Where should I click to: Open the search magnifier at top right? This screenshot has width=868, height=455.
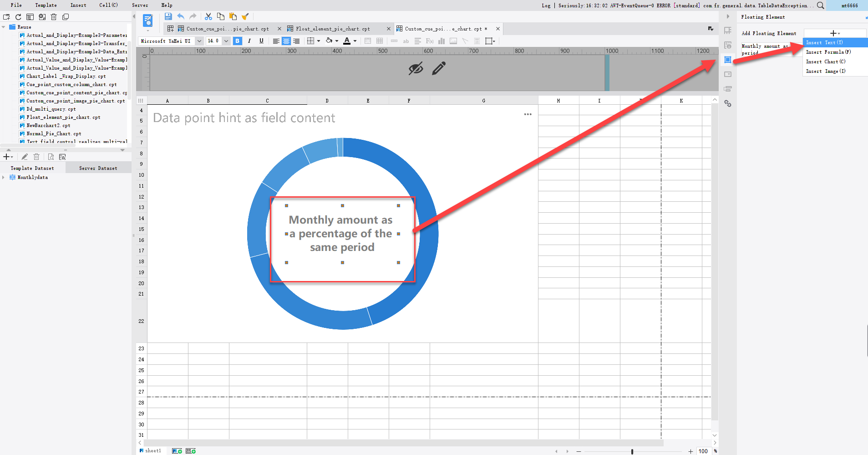coord(820,5)
